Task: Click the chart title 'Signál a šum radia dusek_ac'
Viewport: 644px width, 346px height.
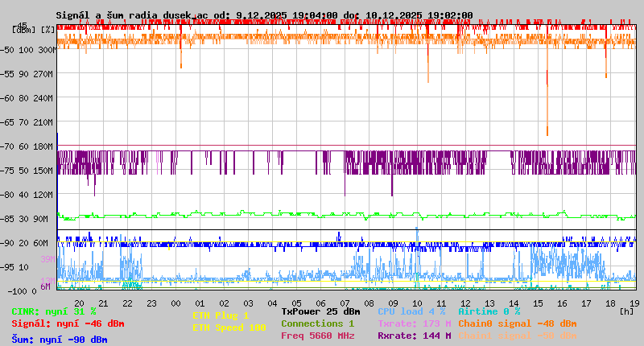Action: click(x=132, y=15)
